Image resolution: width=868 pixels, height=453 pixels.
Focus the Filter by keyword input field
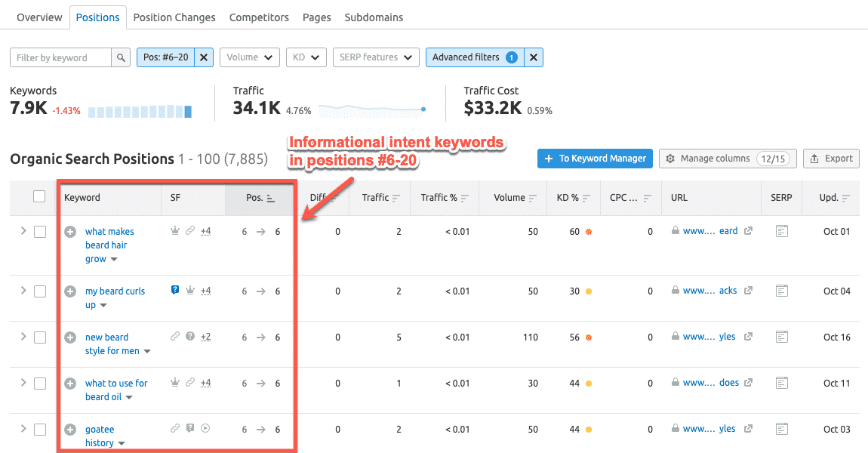tap(60, 57)
